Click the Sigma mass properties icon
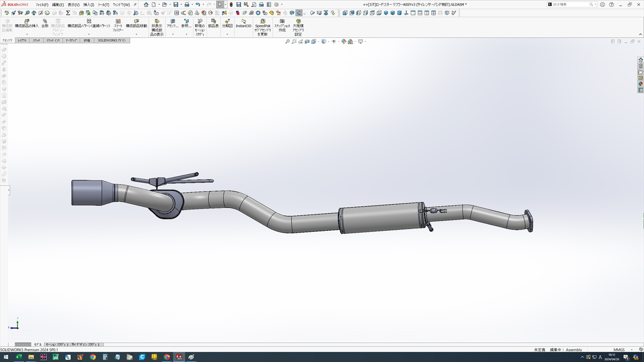 tap(68, 13)
